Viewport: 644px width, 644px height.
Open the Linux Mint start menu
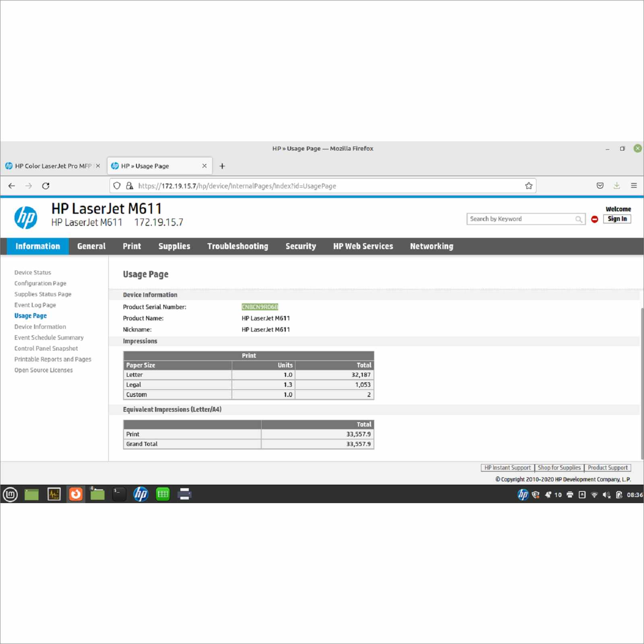pos(10,494)
